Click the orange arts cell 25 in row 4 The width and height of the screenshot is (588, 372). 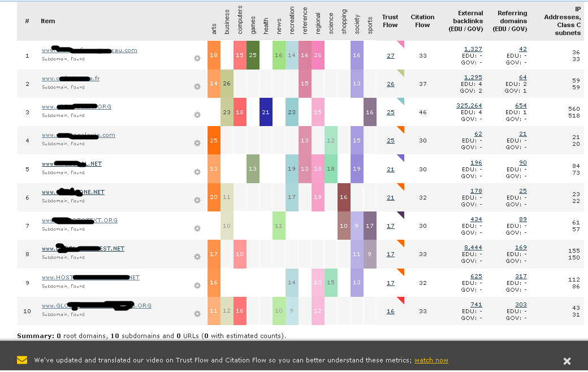pos(214,140)
